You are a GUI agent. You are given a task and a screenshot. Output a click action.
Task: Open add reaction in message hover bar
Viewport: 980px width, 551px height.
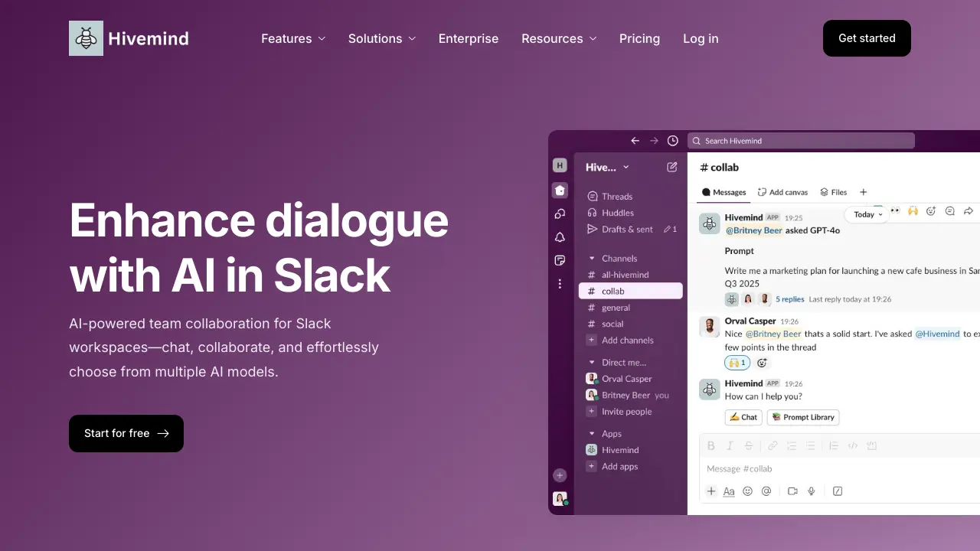(931, 211)
